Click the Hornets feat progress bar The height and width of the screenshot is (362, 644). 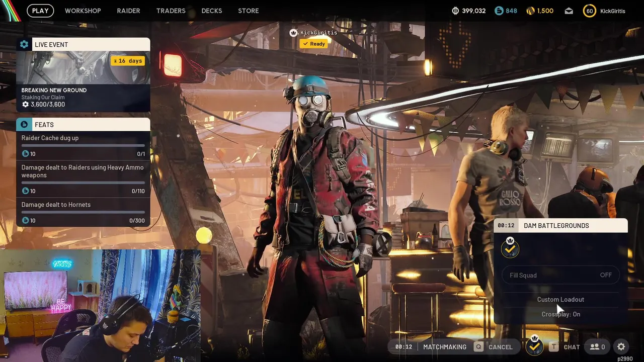click(x=83, y=213)
